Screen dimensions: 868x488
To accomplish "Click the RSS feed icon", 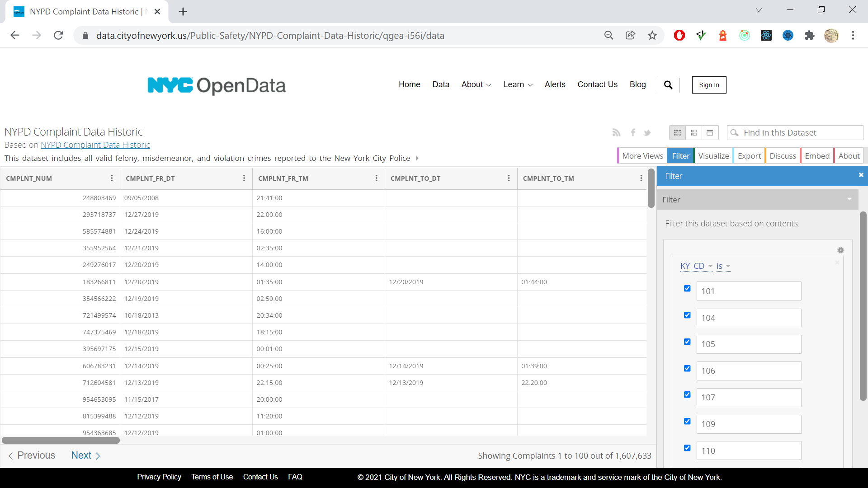I will click(x=617, y=132).
